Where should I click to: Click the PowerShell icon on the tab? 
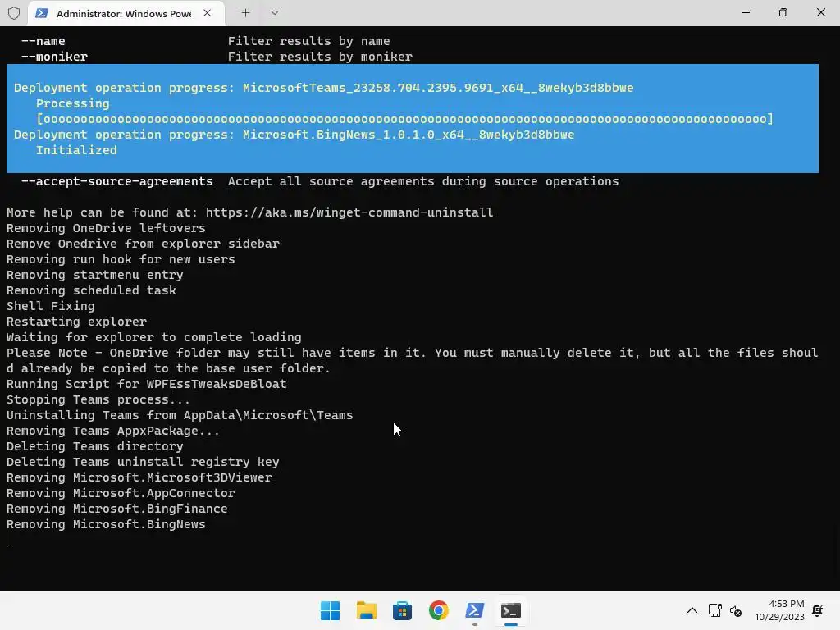tap(42, 13)
